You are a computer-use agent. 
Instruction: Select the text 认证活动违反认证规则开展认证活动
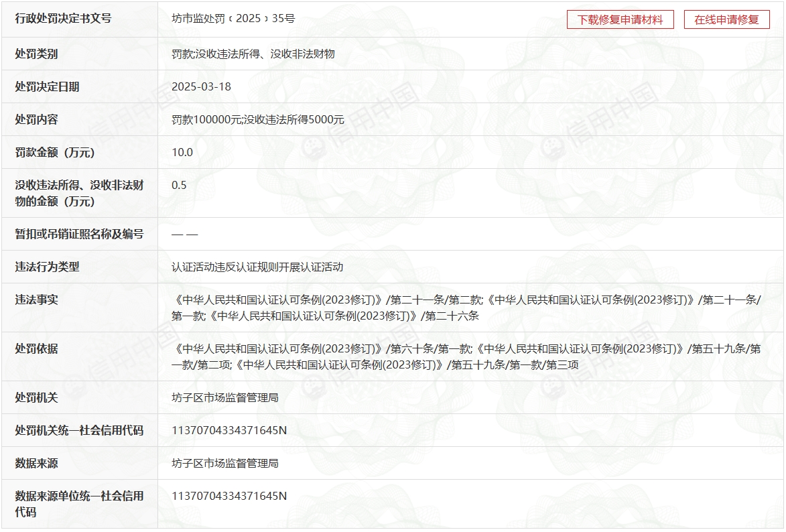pos(257,267)
